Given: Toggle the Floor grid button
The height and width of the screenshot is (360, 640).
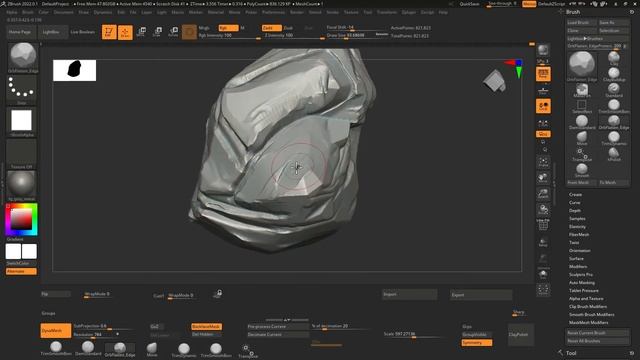Looking at the screenshot, I should [543, 91].
